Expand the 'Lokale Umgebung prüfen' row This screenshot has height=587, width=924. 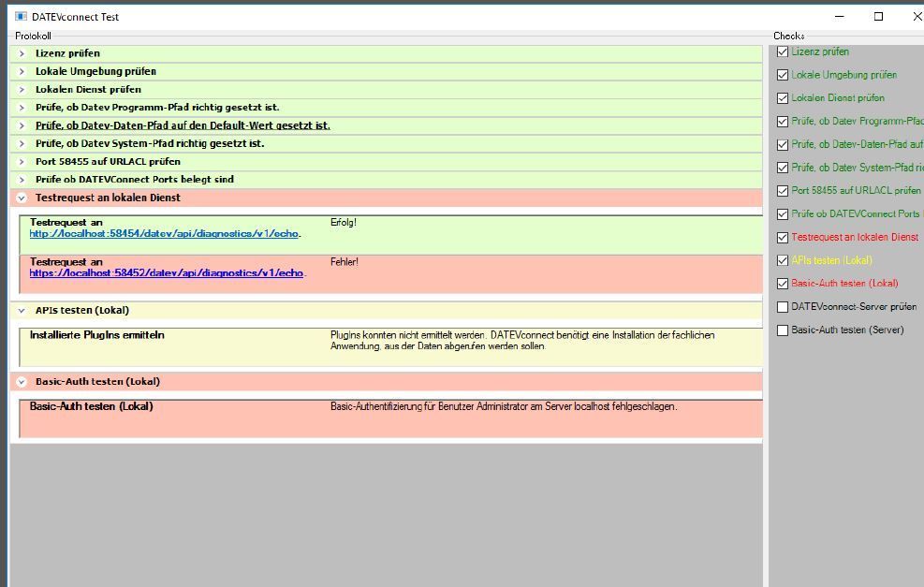click(22, 71)
